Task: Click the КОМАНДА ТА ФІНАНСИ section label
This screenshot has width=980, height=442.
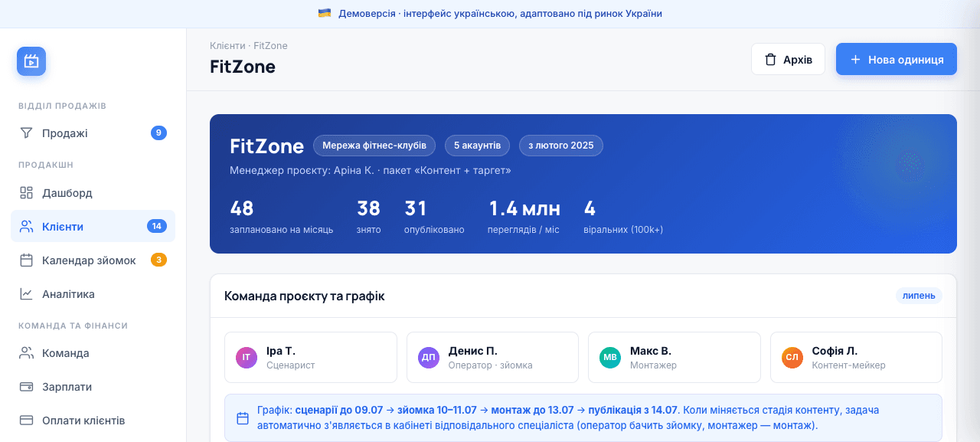Action: (73, 326)
